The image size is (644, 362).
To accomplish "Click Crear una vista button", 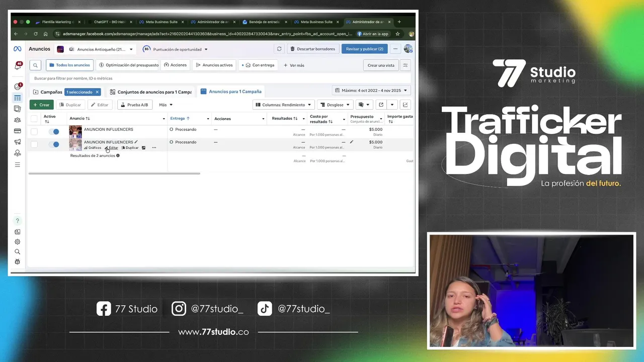I will tap(381, 65).
